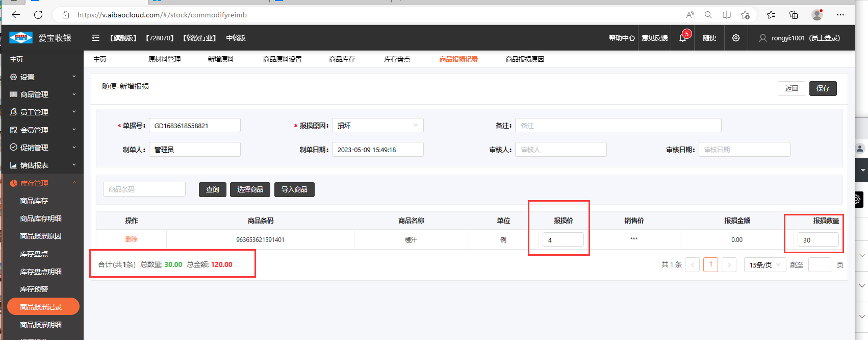868x340 pixels.
Task: Open the 15条/页 page size dropdown
Action: (764, 265)
